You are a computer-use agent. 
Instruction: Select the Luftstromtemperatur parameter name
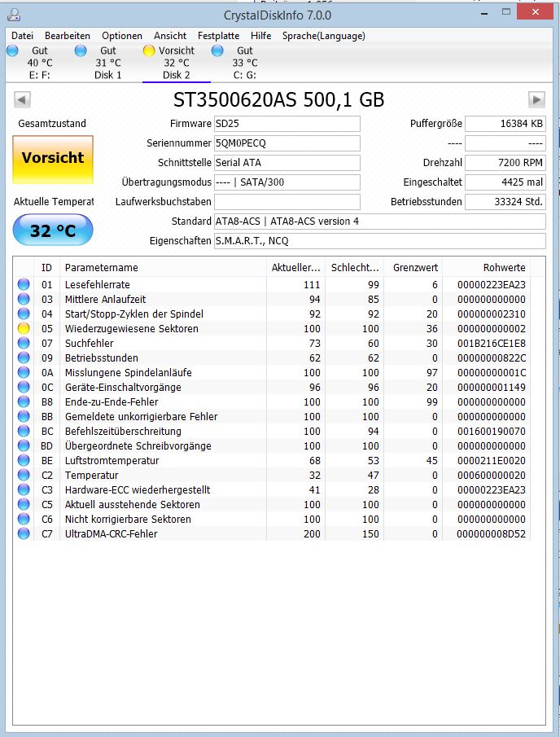tap(112, 460)
